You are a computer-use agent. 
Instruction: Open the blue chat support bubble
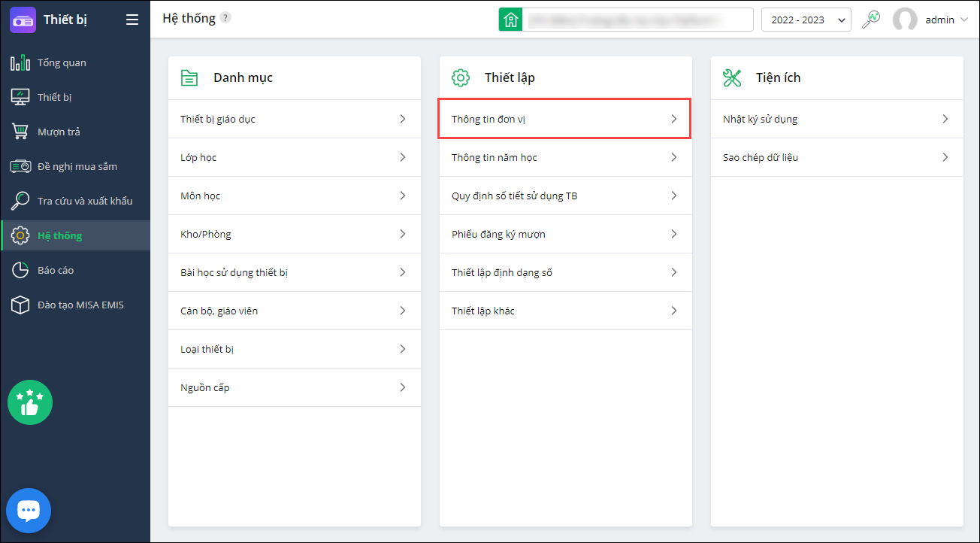(29, 511)
